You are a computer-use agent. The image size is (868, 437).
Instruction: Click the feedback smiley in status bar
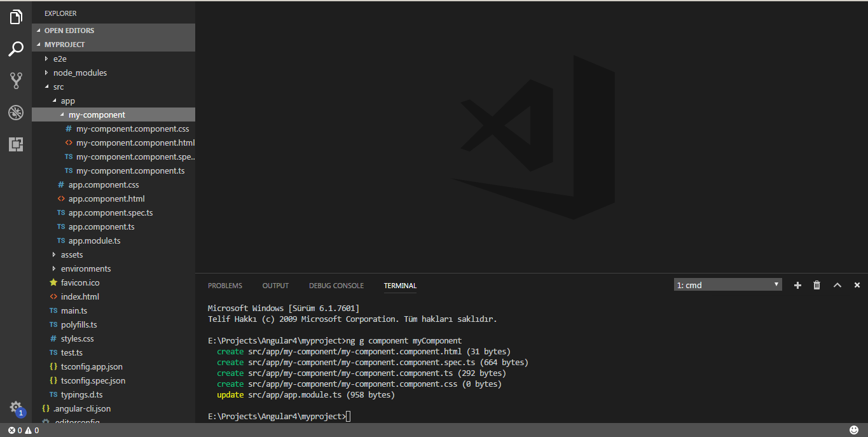(x=854, y=431)
